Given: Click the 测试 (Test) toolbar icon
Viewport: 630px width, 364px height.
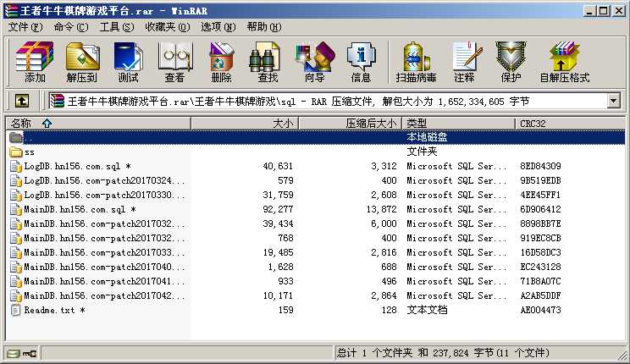Looking at the screenshot, I should pos(128,57).
